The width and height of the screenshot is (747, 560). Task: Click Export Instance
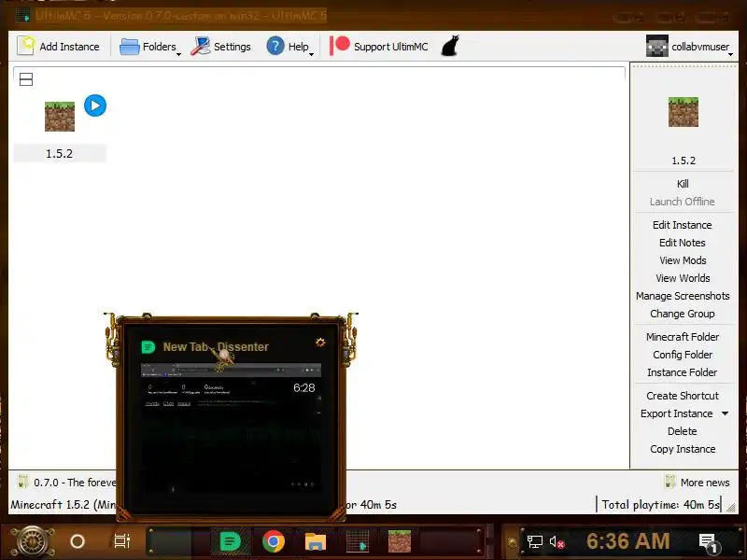click(676, 413)
